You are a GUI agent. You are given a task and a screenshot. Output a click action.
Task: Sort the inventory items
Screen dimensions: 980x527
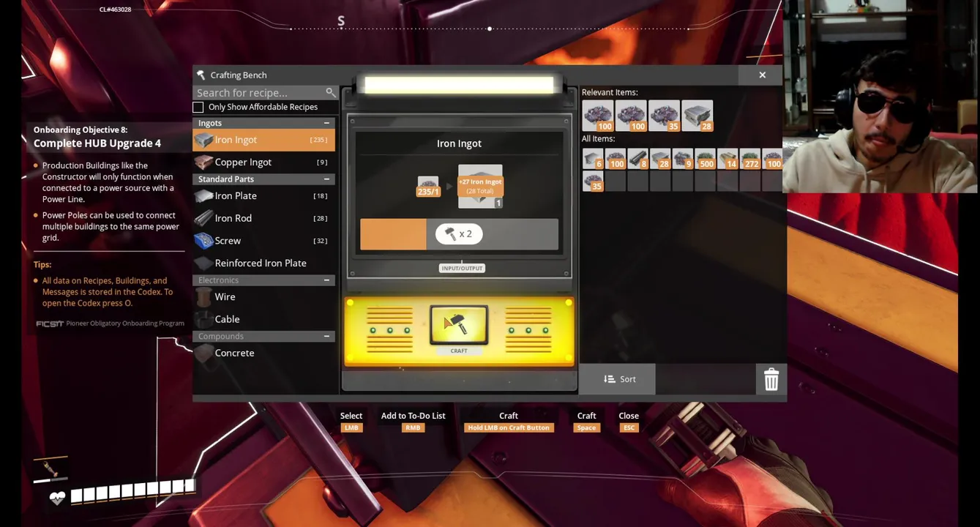coord(619,379)
